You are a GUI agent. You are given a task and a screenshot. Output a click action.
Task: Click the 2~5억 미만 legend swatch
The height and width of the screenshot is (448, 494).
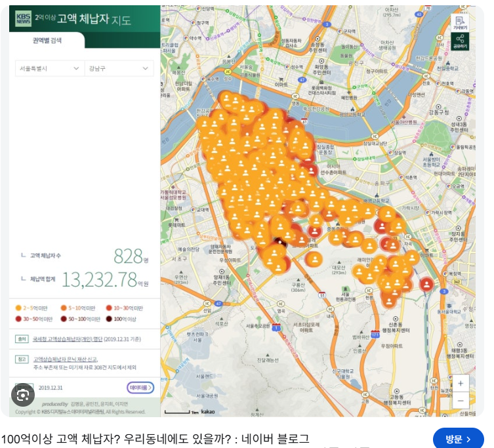click(18, 308)
